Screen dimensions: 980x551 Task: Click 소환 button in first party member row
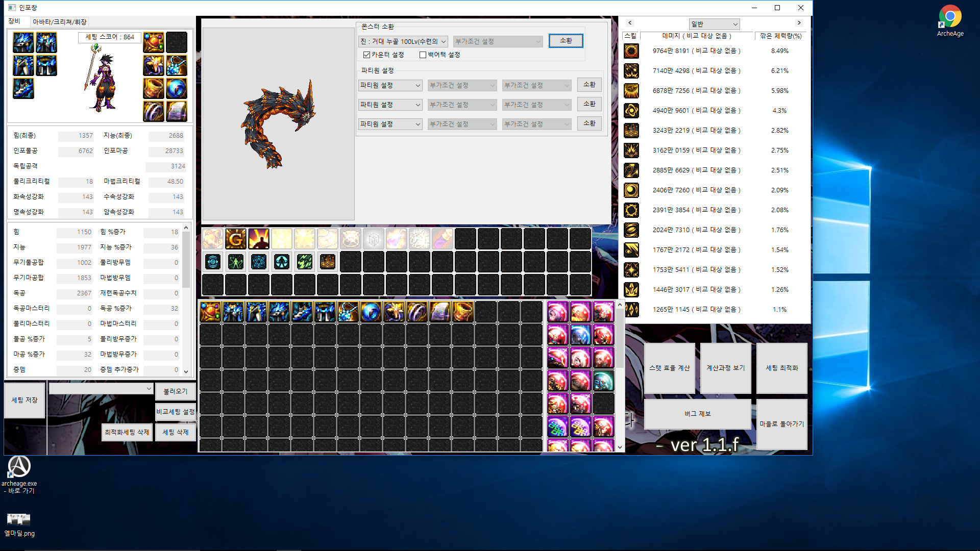pyautogui.click(x=590, y=85)
